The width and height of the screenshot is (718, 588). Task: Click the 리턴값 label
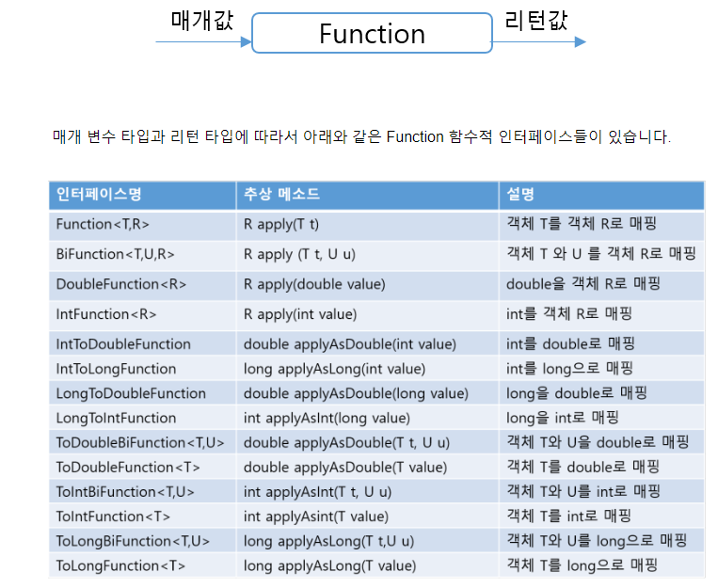tap(535, 21)
